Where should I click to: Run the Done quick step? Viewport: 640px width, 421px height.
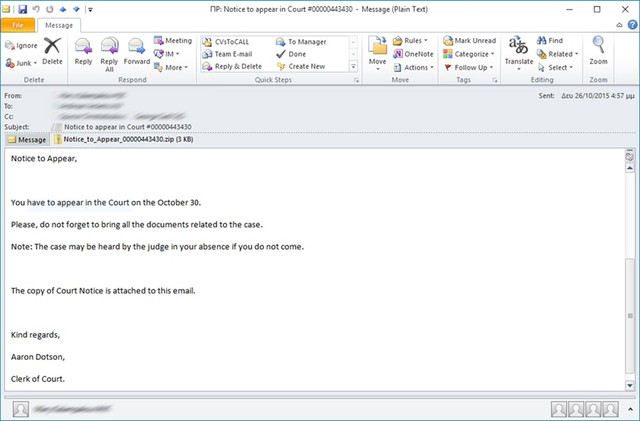coord(291,54)
